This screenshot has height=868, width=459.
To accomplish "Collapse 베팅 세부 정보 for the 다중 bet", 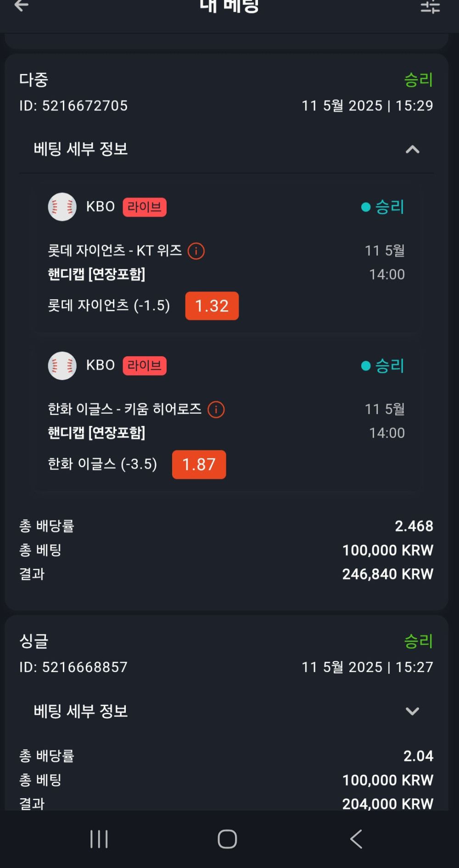I will tap(412, 149).
